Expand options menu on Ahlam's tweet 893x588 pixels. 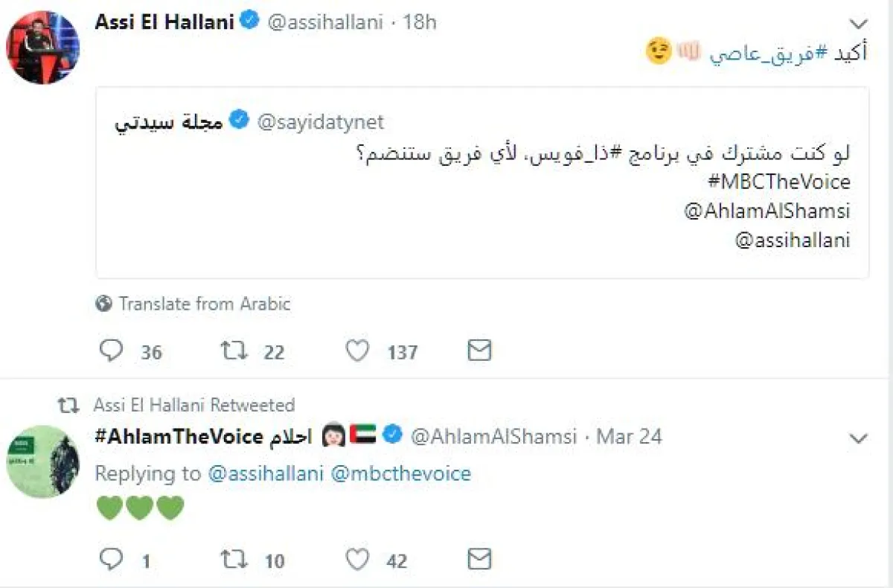coord(858,438)
